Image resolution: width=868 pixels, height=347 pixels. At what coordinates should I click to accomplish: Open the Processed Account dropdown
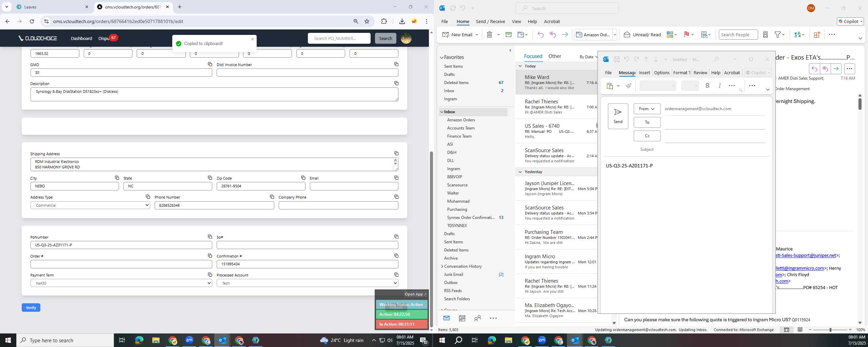pos(307,283)
